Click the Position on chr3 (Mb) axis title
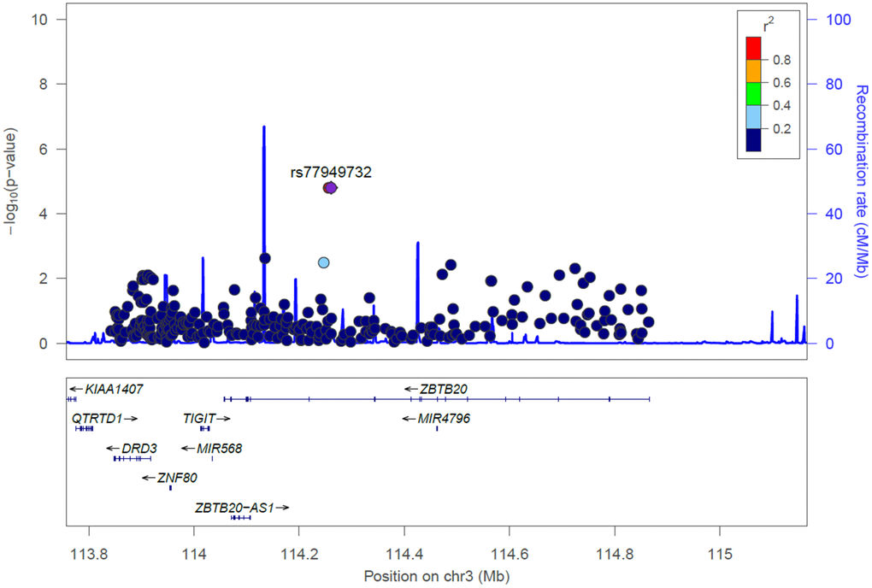Image resolution: width=872 pixels, height=588 pixels. point(436,574)
